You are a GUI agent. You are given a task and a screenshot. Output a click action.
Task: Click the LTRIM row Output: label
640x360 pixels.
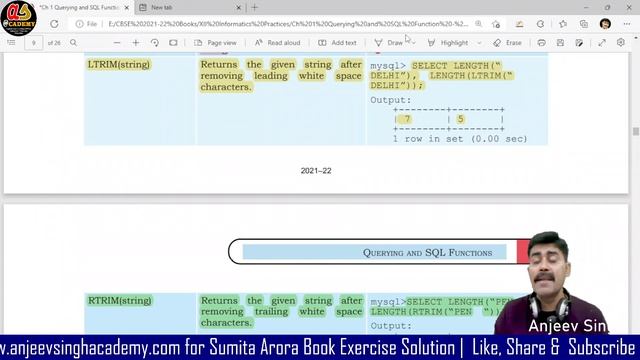coord(391,100)
